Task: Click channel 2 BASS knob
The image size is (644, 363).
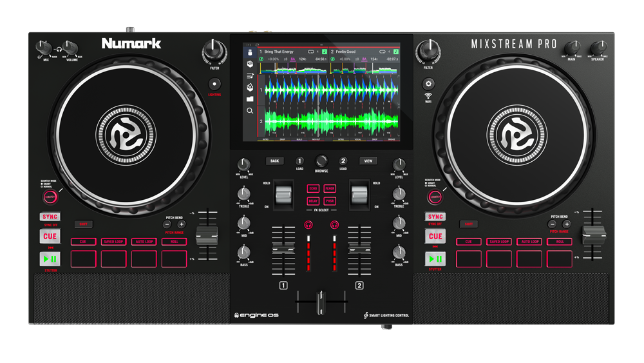Action: (399, 252)
